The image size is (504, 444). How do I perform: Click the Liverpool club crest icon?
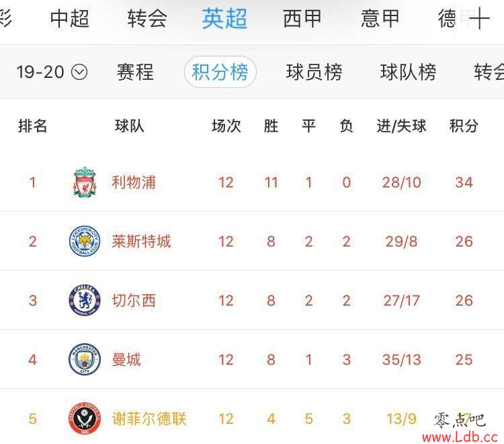(x=85, y=182)
